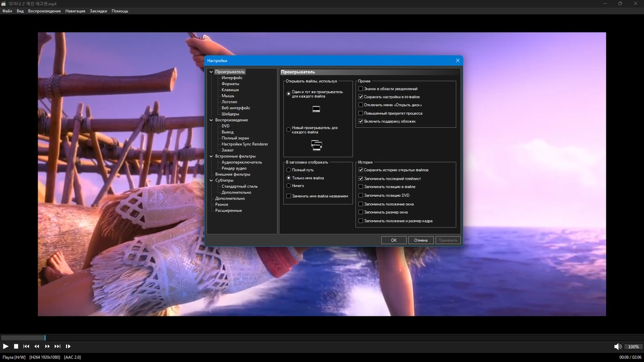Select Аудиопереключатель in settings tree
This screenshot has width=644, height=362.
click(x=241, y=162)
